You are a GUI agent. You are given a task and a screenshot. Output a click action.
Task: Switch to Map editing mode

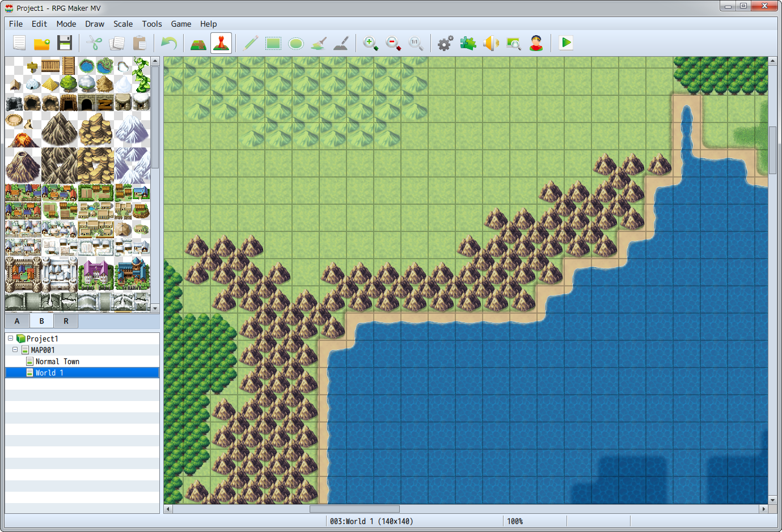tap(198, 43)
